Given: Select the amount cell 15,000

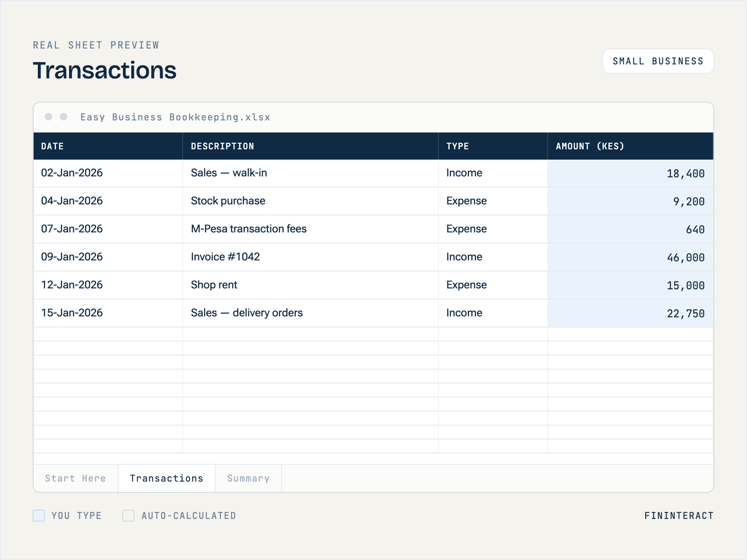Looking at the screenshot, I should click(x=631, y=285).
